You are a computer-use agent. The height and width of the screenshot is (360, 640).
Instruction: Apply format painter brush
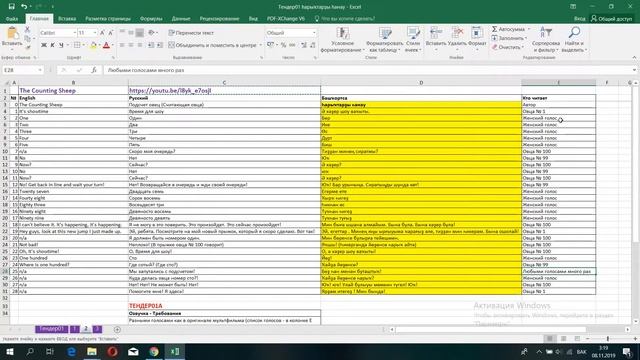(x=27, y=47)
